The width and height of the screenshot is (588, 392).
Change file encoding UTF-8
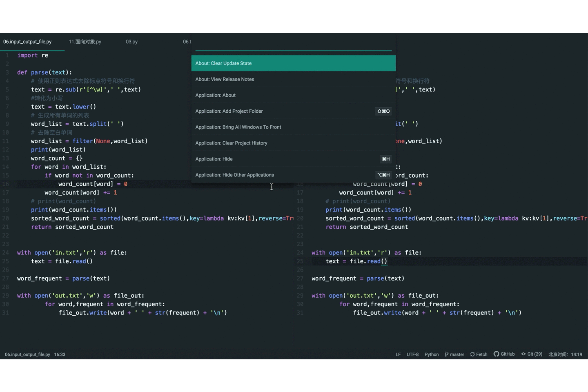[412, 354]
